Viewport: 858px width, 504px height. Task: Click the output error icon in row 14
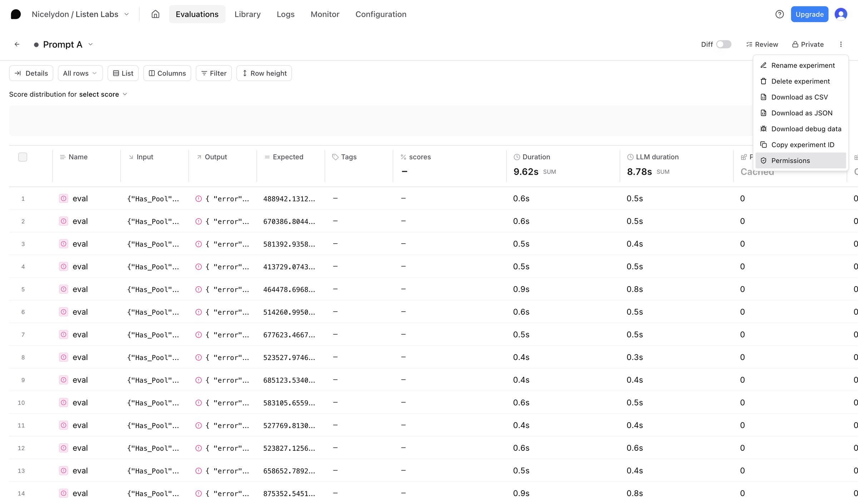[198, 493]
